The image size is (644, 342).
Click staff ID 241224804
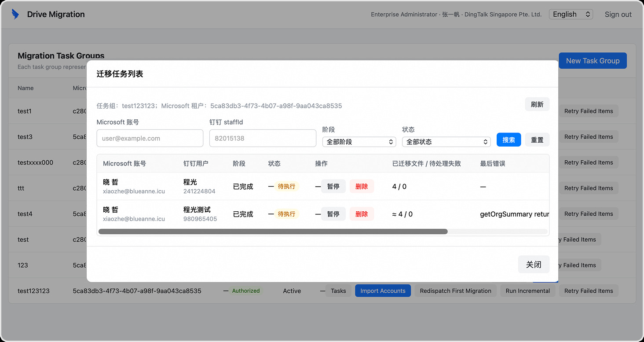coord(199,191)
